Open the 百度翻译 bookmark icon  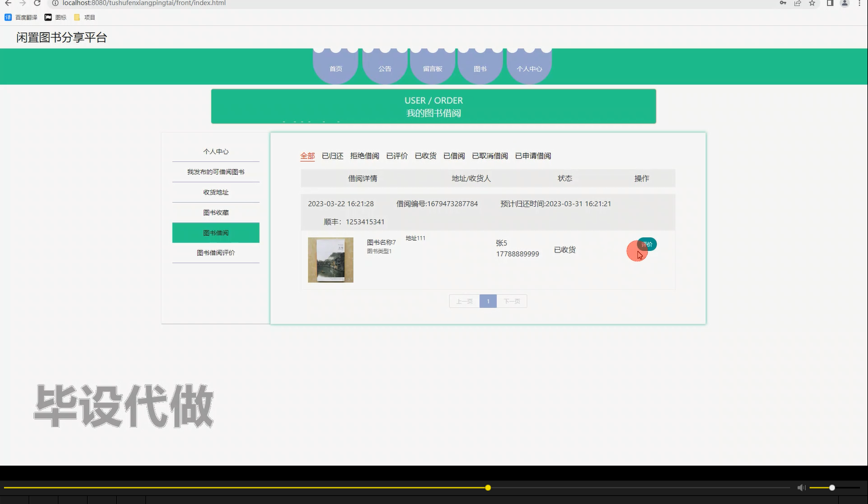pyautogui.click(x=7, y=17)
